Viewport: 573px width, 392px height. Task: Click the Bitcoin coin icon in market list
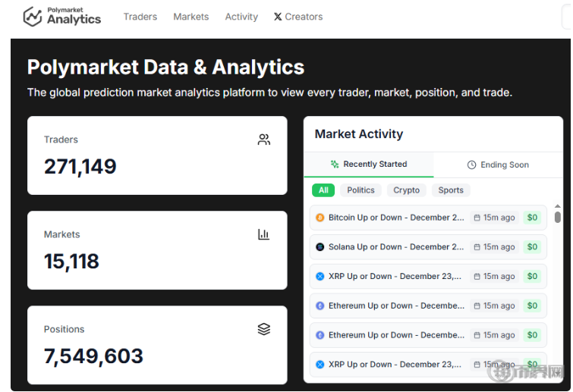tap(320, 218)
